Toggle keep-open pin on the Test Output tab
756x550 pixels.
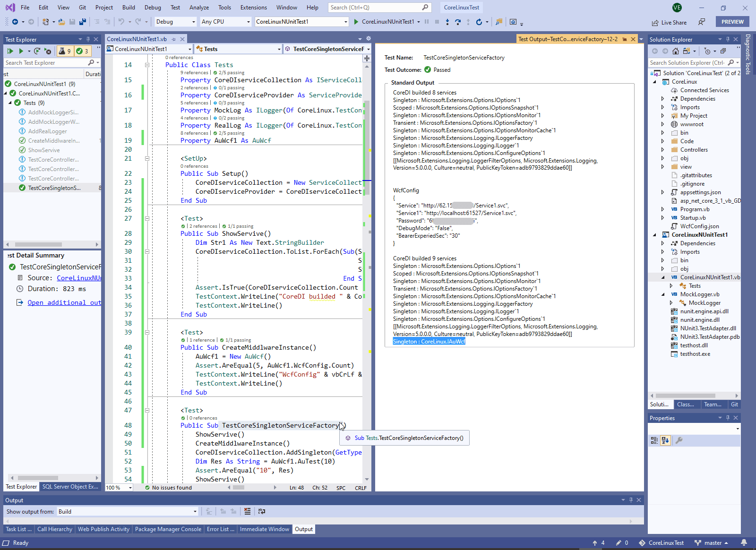tap(624, 39)
